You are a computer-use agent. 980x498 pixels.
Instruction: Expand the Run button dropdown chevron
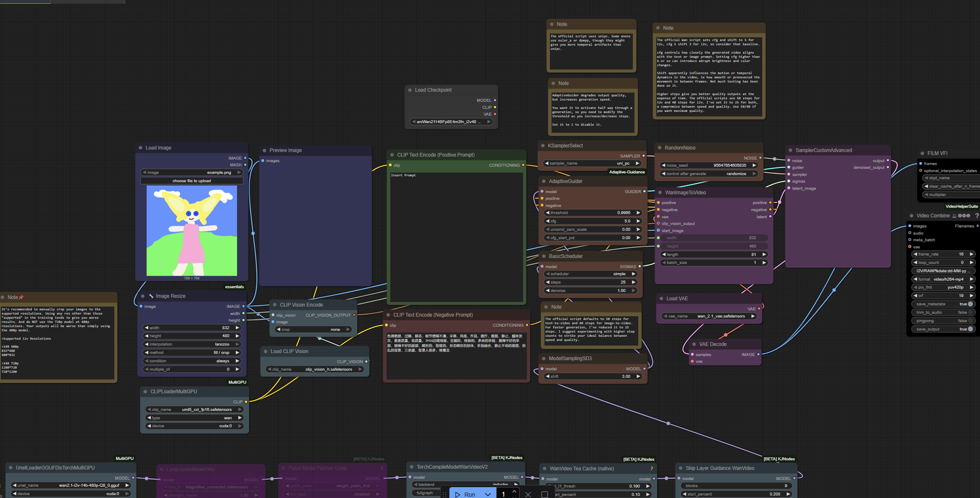point(487,495)
